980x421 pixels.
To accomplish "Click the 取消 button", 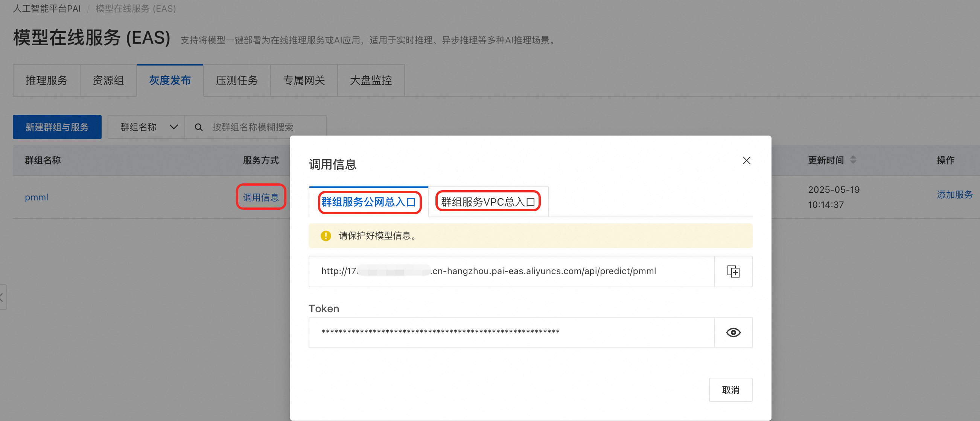I will (x=730, y=389).
